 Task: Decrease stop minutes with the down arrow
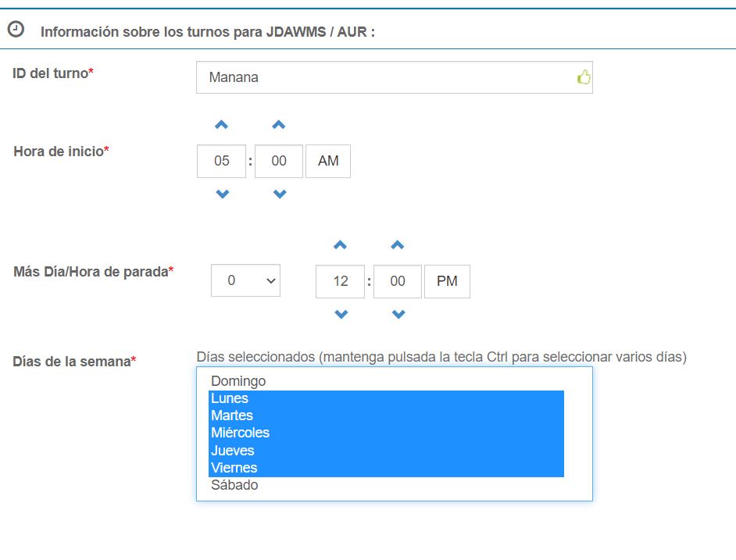pyautogui.click(x=398, y=314)
